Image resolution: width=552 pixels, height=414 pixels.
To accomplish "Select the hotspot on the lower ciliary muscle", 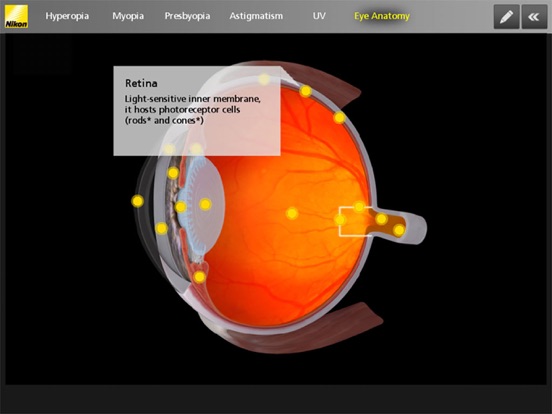I will click(199, 277).
